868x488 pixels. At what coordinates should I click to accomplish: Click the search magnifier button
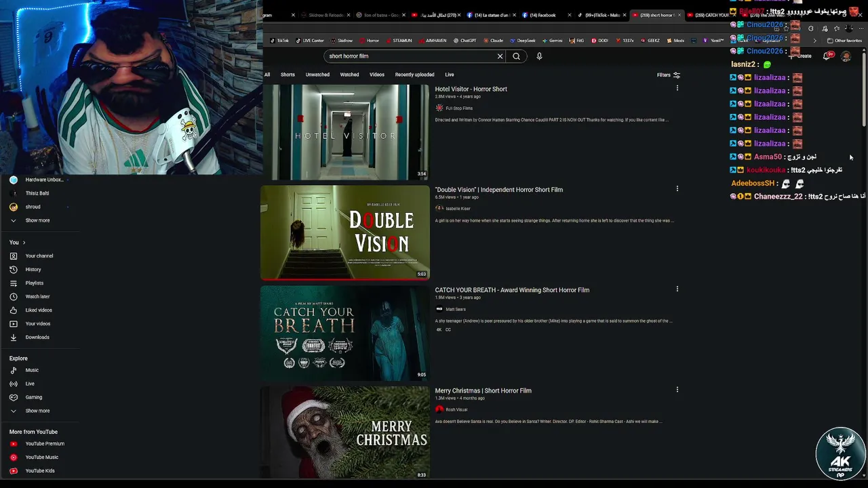tap(516, 56)
